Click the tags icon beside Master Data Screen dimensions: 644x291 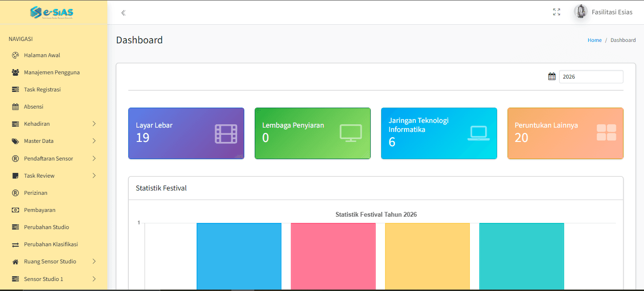pyautogui.click(x=15, y=141)
